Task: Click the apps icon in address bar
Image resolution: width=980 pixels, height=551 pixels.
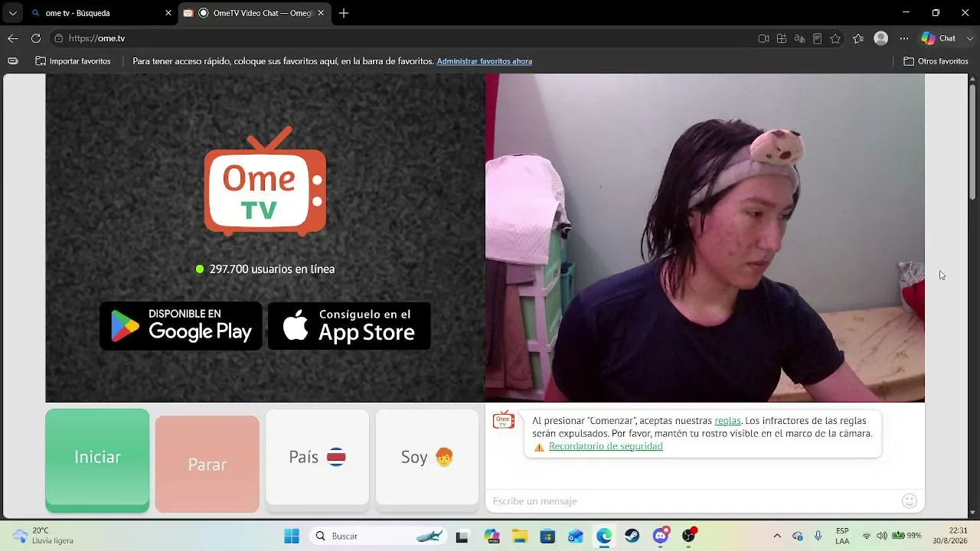Action: point(782,38)
